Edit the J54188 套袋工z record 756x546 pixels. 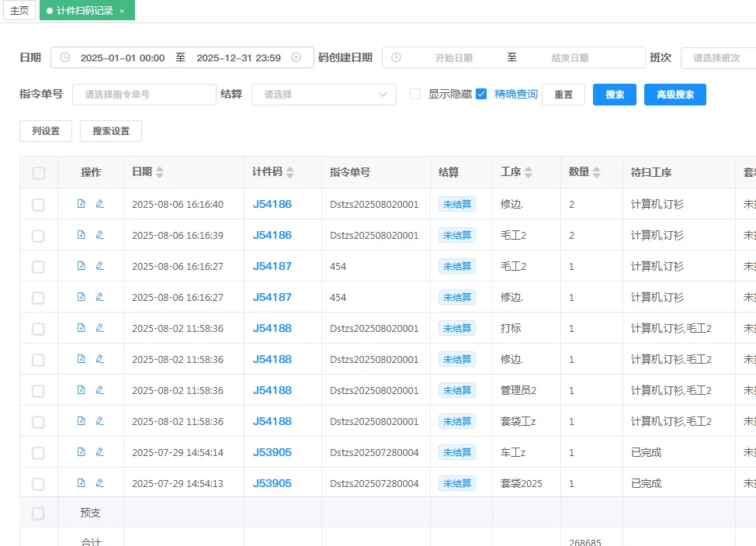pyautogui.click(x=100, y=420)
